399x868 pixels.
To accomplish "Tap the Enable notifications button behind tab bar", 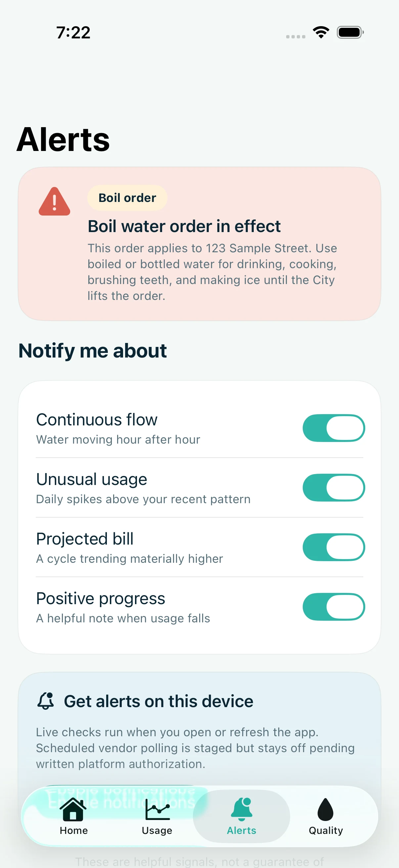I will pos(121,802).
